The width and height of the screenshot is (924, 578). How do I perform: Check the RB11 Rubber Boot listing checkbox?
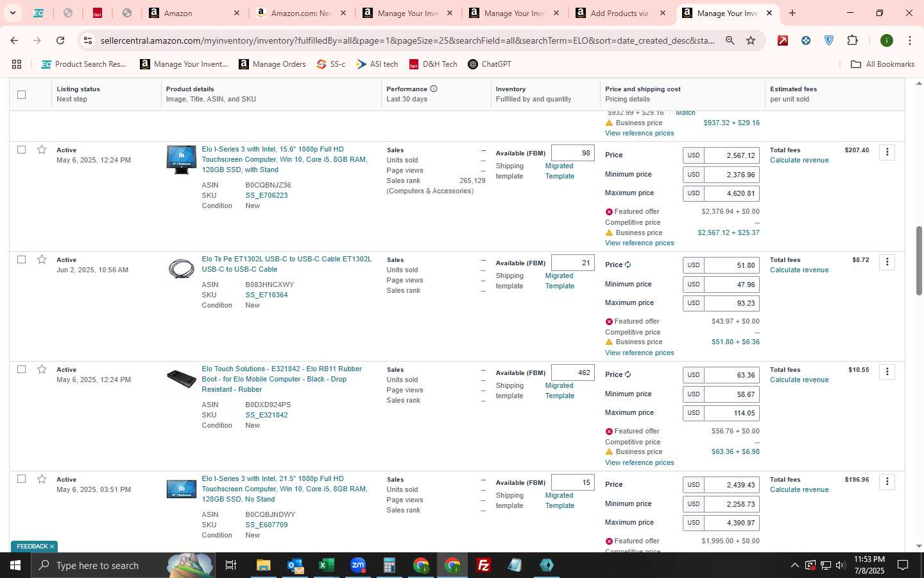(x=21, y=369)
